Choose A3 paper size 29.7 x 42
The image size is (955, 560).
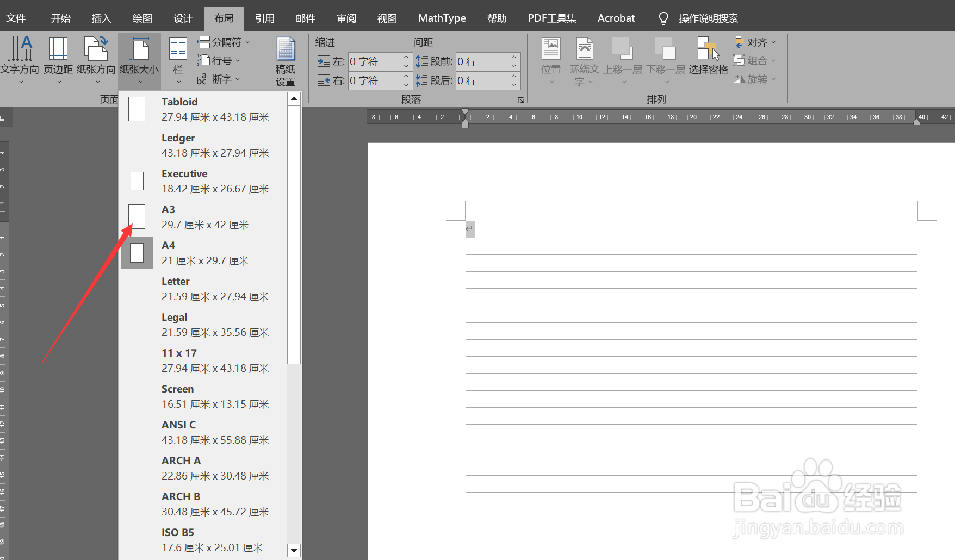click(x=203, y=217)
